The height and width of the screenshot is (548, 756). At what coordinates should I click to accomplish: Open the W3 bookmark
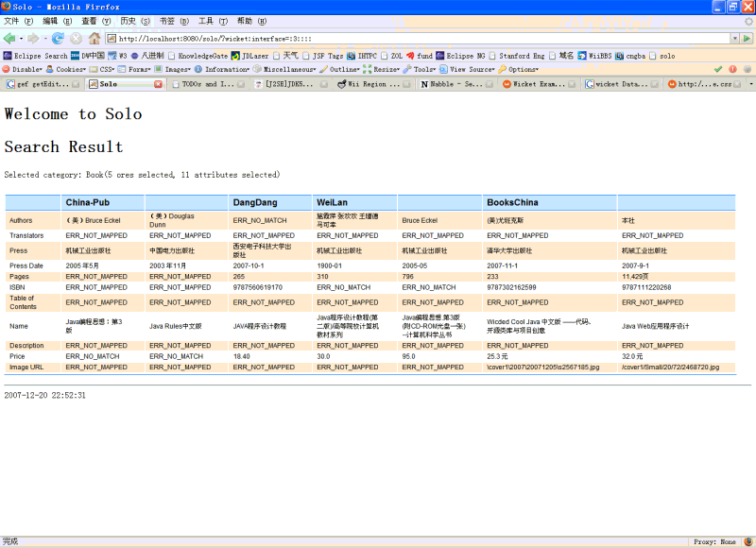point(117,56)
